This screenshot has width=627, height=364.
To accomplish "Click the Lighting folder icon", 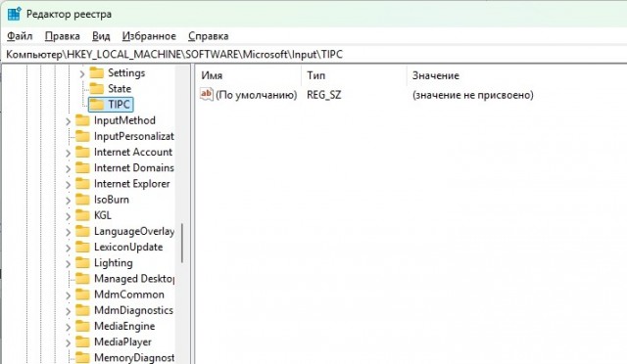I will (82, 262).
